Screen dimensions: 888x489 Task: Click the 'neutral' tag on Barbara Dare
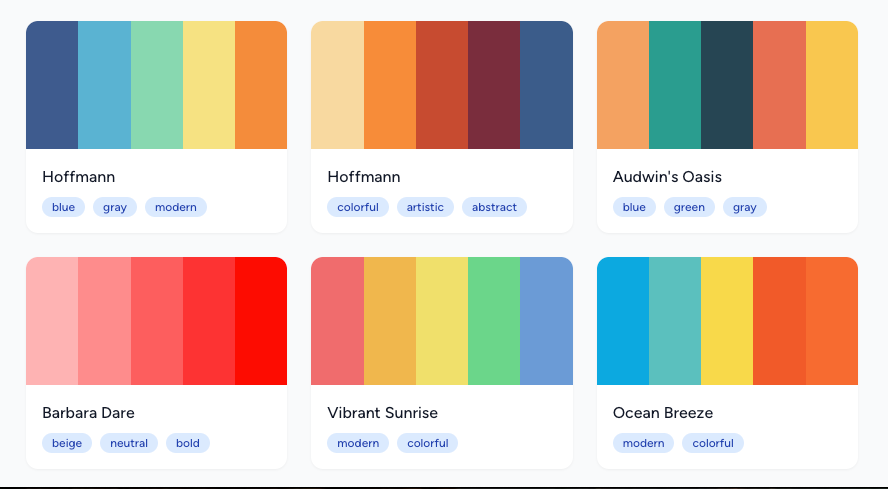[x=129, y=443]
